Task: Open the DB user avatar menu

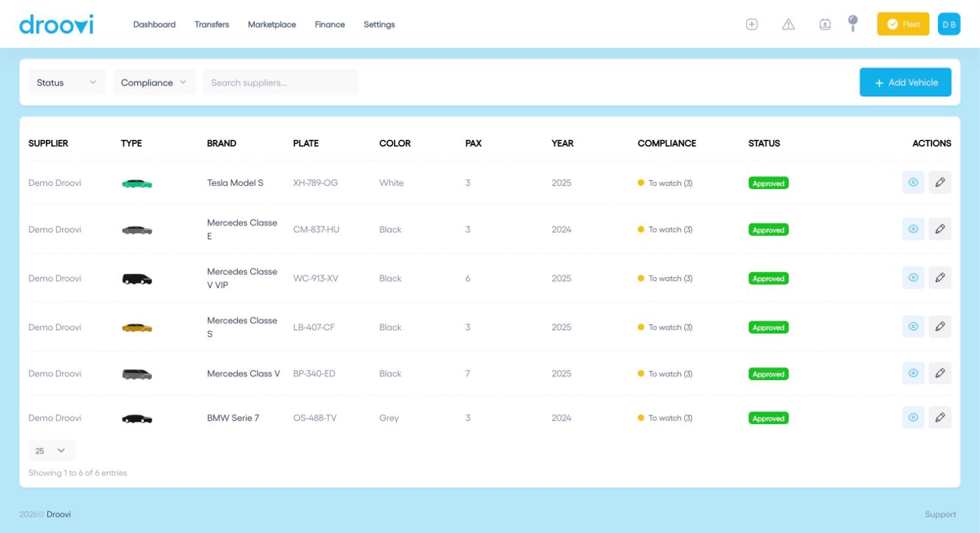Action: click(949, 24)
